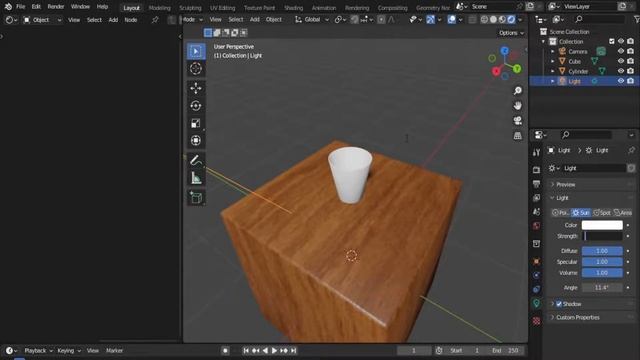The image size is (640, 360).
Task: Select the Area light type
Action: click(622, 213)
